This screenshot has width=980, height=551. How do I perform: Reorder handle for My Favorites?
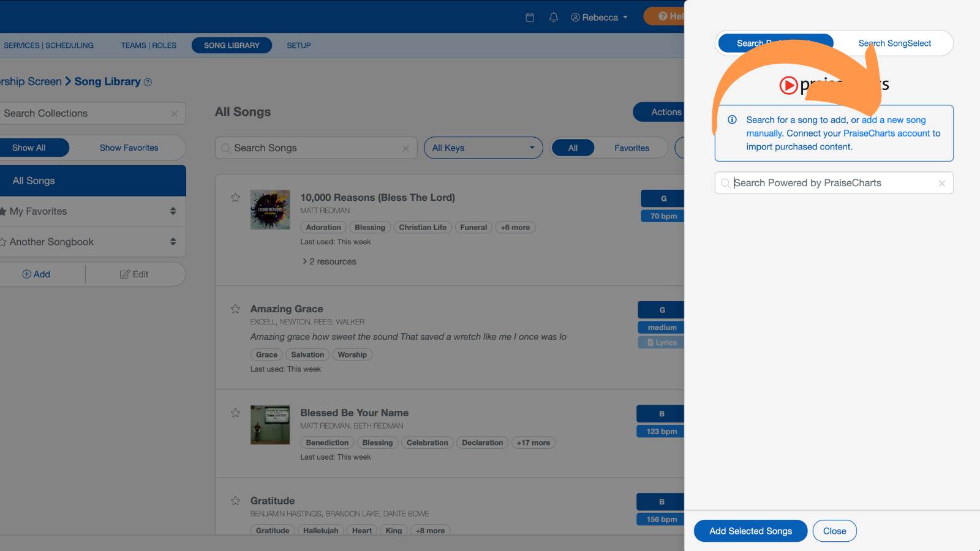173,211
